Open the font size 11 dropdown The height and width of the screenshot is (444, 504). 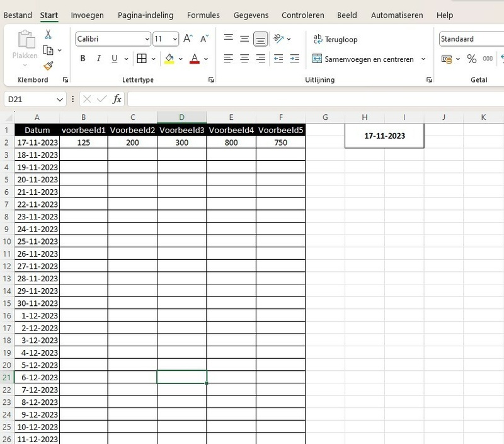click(175, 39)
